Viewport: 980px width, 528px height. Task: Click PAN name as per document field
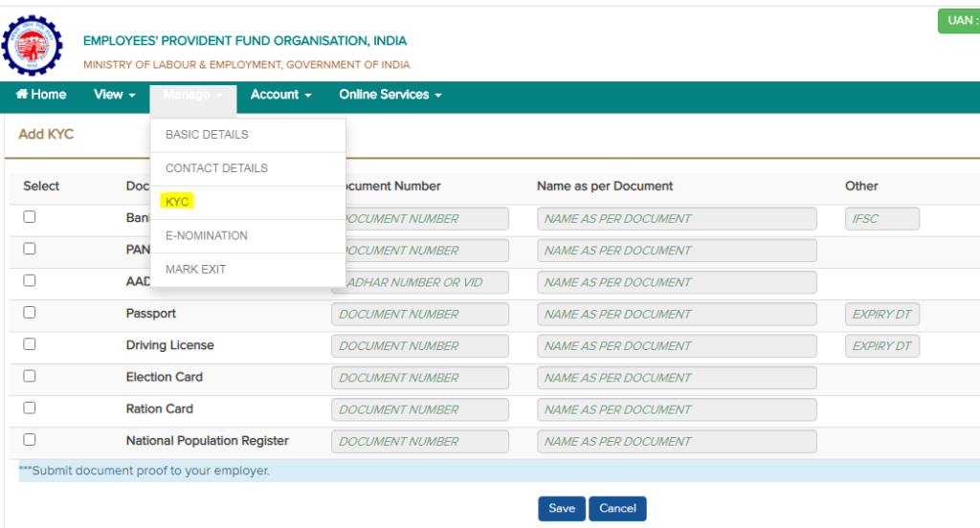coord(677,251)
